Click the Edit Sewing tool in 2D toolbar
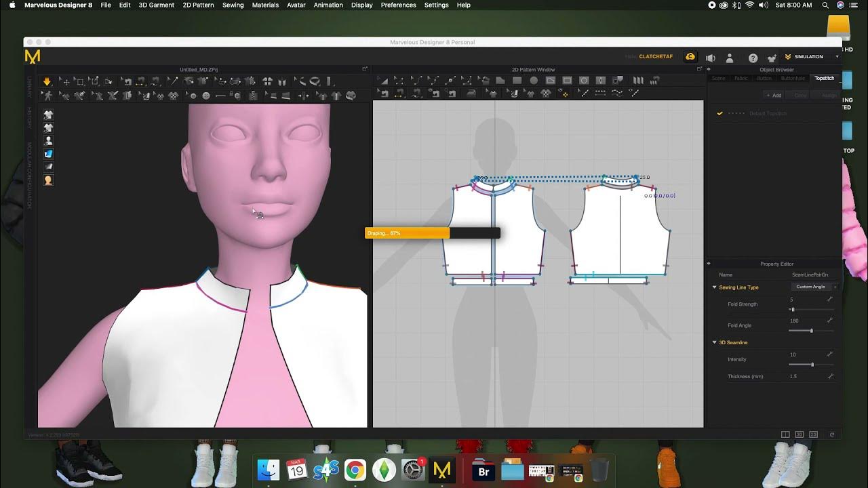Viewport: 868px width, 488px height. pyautogui.click(x=383, y=94)
